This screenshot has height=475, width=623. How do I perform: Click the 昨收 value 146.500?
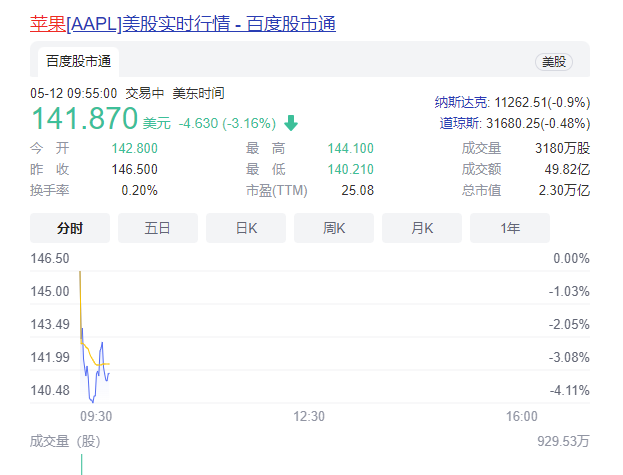[134, 170]
